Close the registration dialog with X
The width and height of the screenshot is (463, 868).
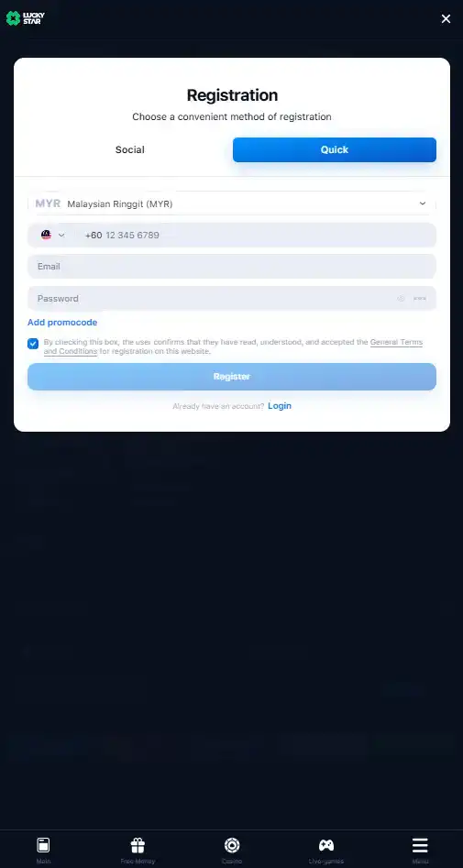(446, 19)
